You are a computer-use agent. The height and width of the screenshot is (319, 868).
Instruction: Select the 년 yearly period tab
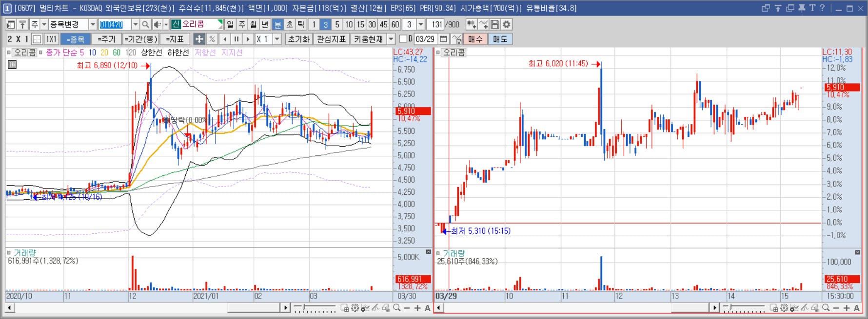click(265, 24)
